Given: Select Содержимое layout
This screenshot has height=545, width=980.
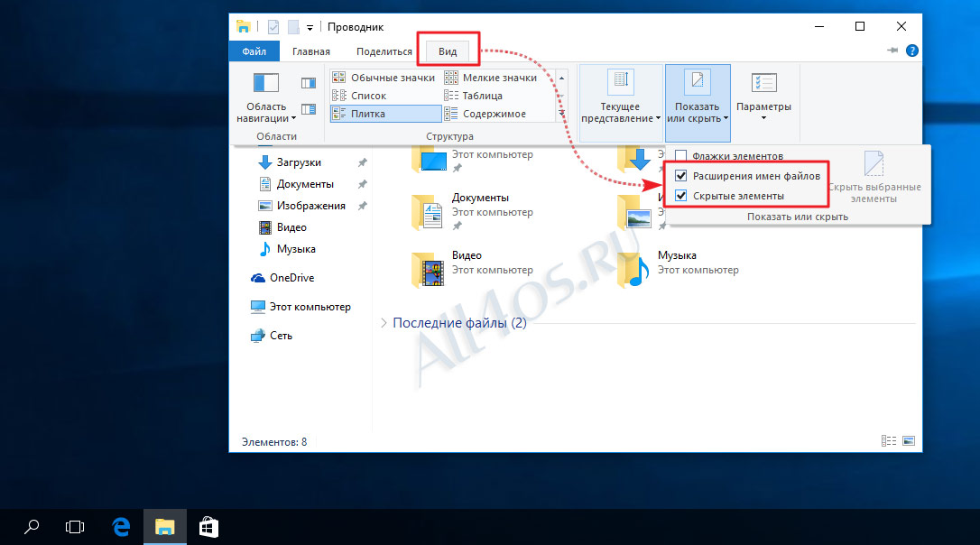Looking at the screenshot, I should pyautogui.click(x=485, y=114).
